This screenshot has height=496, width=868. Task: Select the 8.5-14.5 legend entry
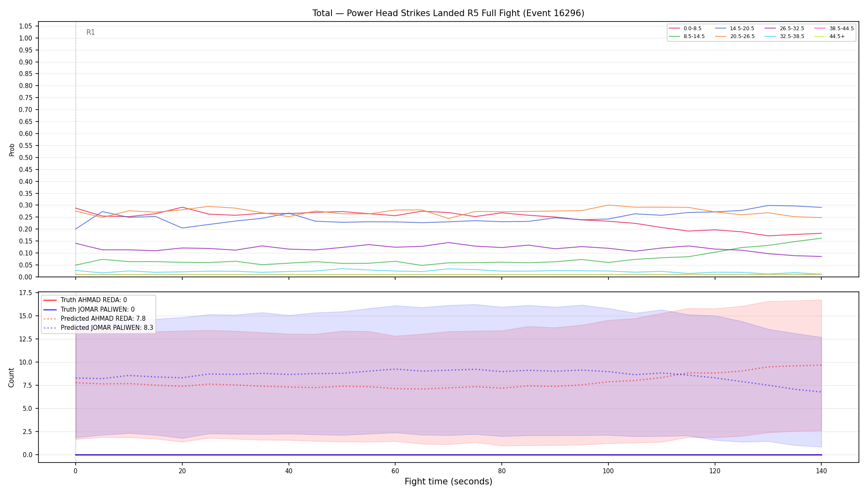point(687,36)
